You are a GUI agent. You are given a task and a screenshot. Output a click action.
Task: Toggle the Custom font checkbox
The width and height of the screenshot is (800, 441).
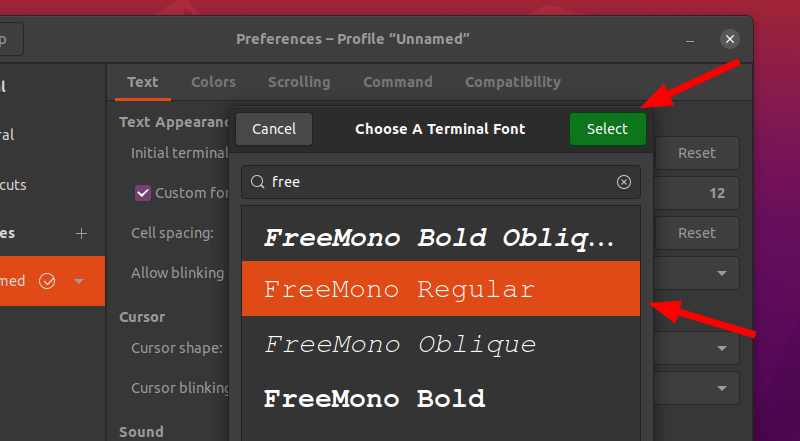click(x=143, y=193)
